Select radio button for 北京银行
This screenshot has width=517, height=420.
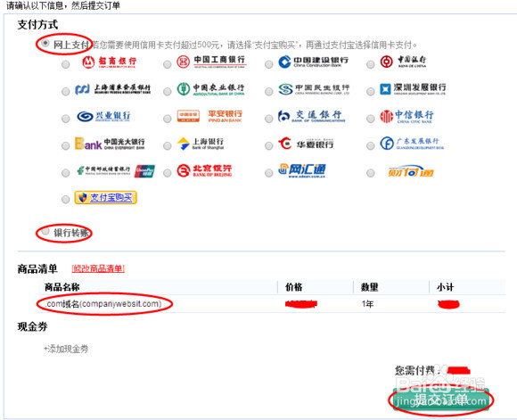coord(168,172)
